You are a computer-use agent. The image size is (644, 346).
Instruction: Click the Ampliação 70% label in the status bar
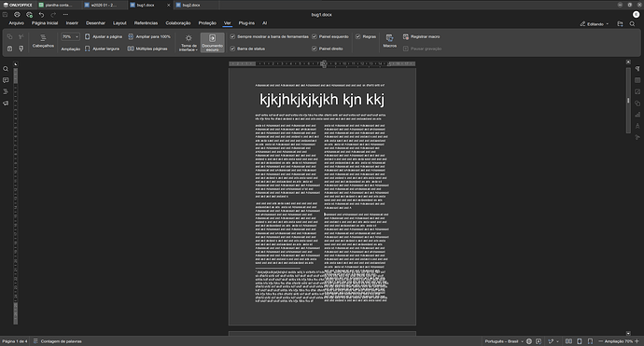[619, 341]
